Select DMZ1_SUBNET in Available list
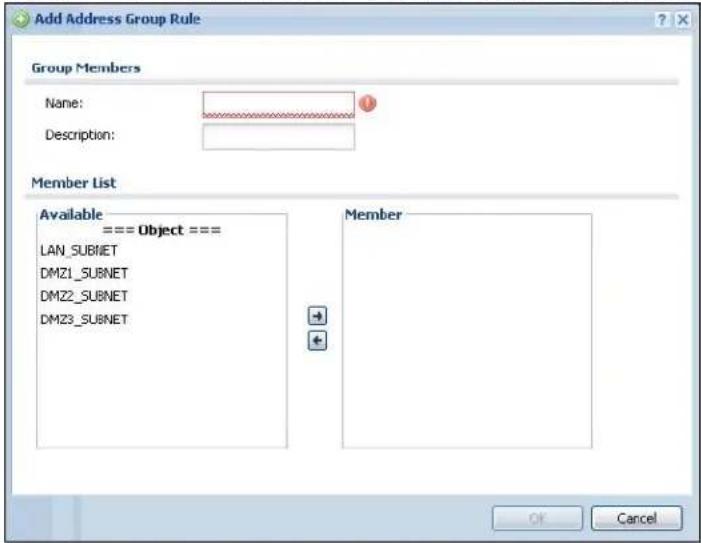Screen dimensions: 701x543 (84, 273)
